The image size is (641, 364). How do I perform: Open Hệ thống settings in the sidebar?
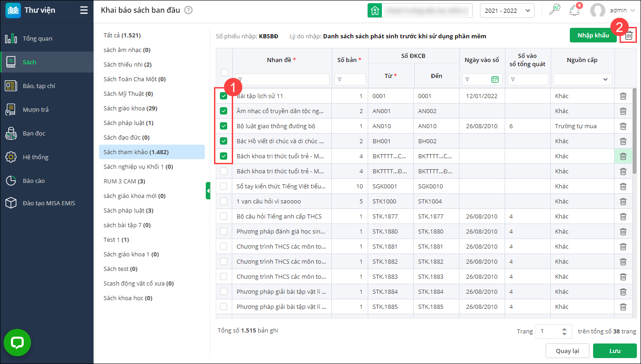(x=47, y=157)
